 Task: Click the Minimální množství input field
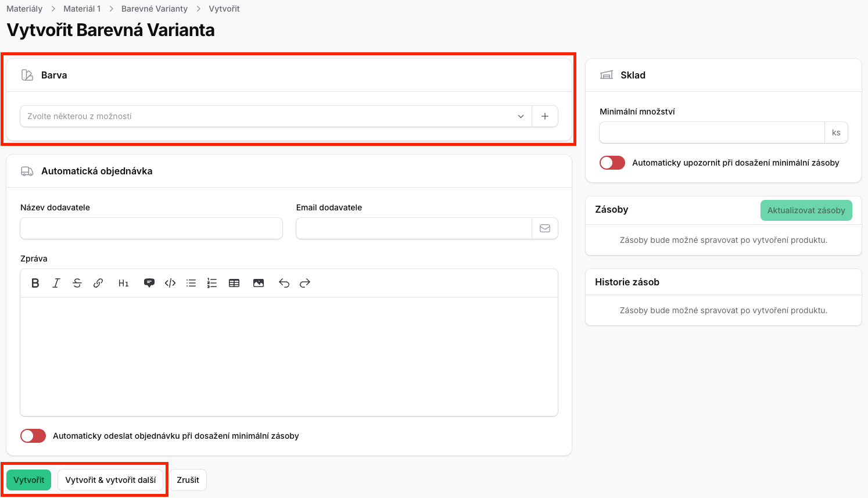(712, 132)
